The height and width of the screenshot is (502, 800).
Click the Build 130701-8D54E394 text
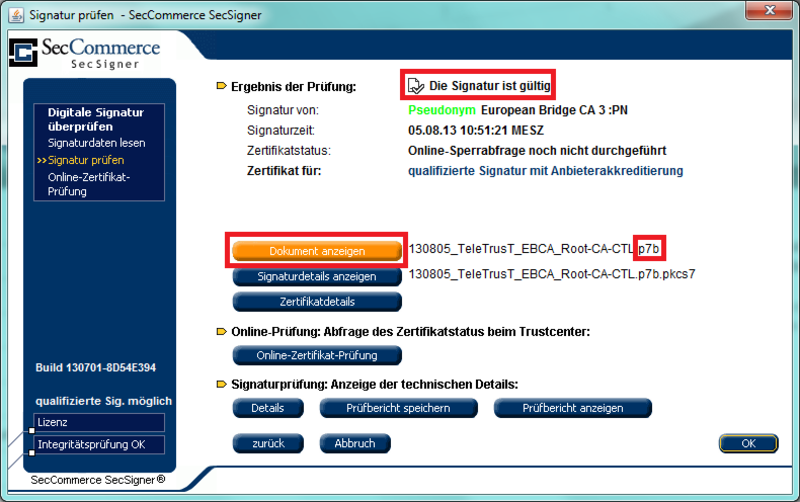click(x=95, y=368)
